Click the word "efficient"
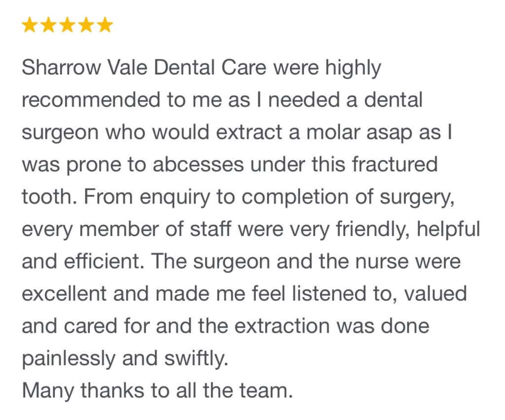Image resolution: width=505 pixels, height=420 pixels. point(103,261)
